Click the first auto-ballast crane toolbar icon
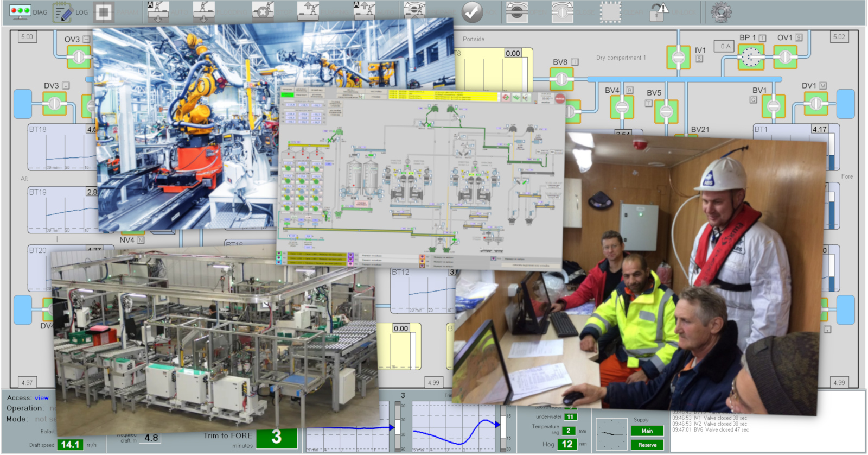Screen dimensions: 868x455 pyautogui.click(x=158, y=11)
